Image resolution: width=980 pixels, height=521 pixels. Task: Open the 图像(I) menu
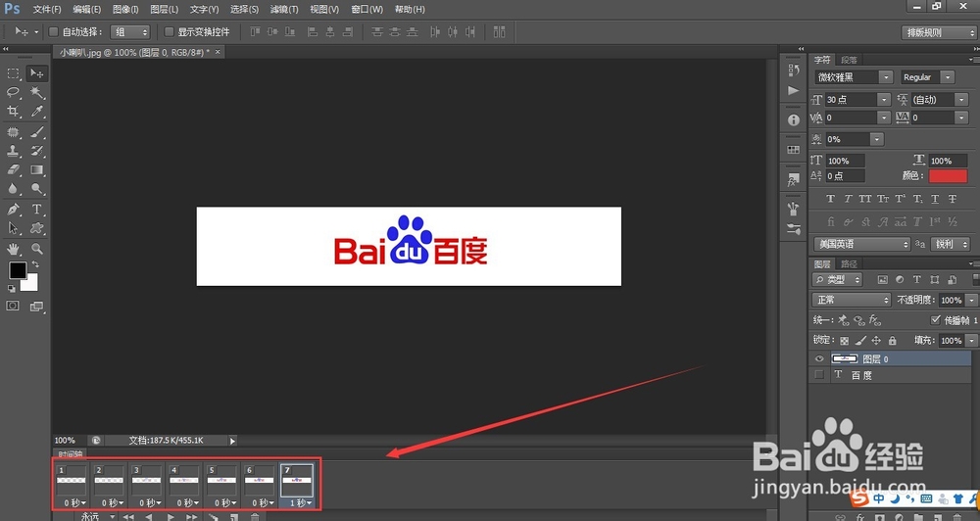[x=125, y=10]
